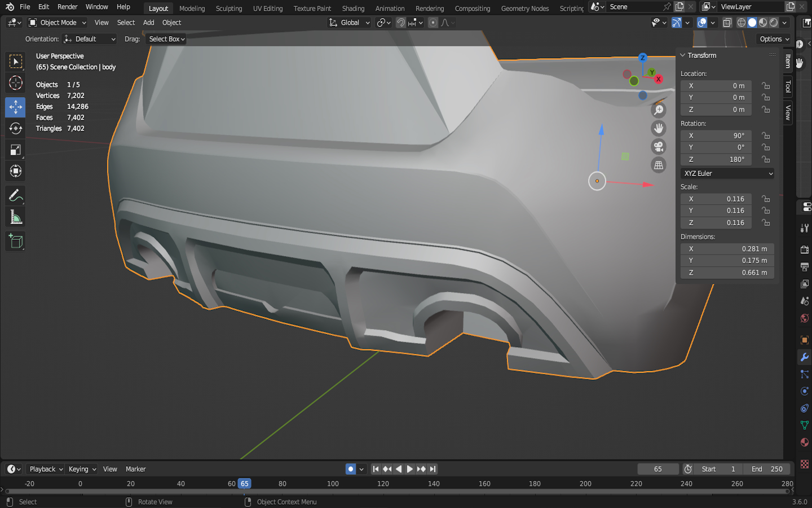Toggle the snapping magnet
Viewport: 812px width, 508px height.
(401, 23)
